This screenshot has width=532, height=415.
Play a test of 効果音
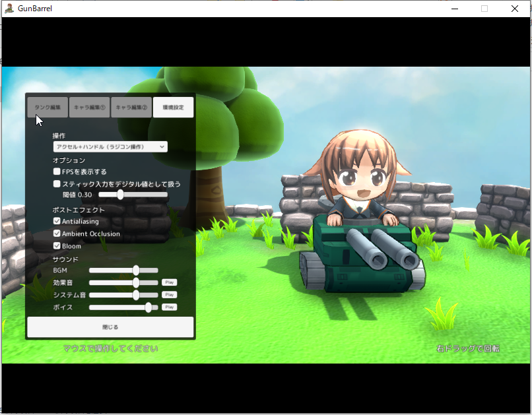pos(170,282)
